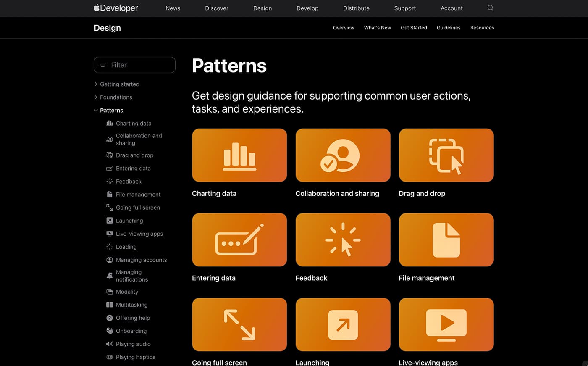
Task: Select the Loading spinner icon in the sidebar
Action: tap(110, 247)
